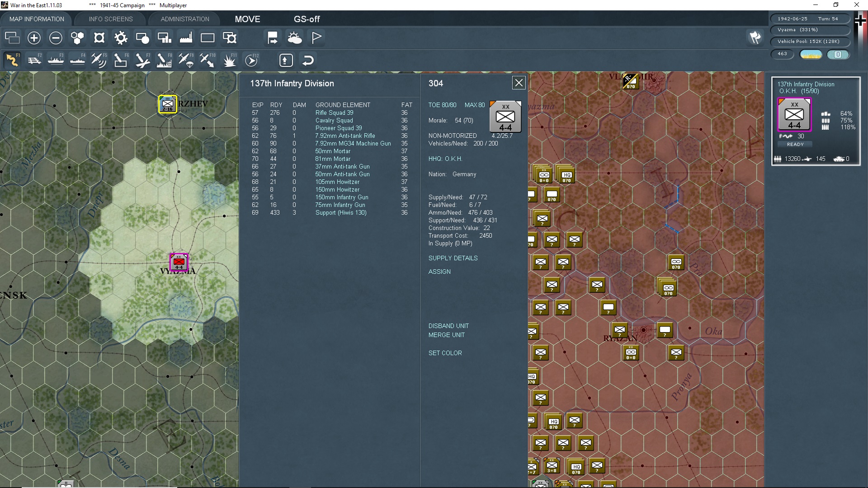868x488 pixels.
Task: Click the MAX 80 value
Action: coord(475,105)
